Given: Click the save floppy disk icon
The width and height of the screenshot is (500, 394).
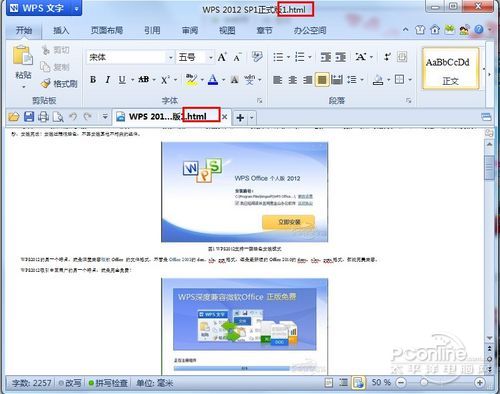Looking at the screenshot, I should point(29,117).
